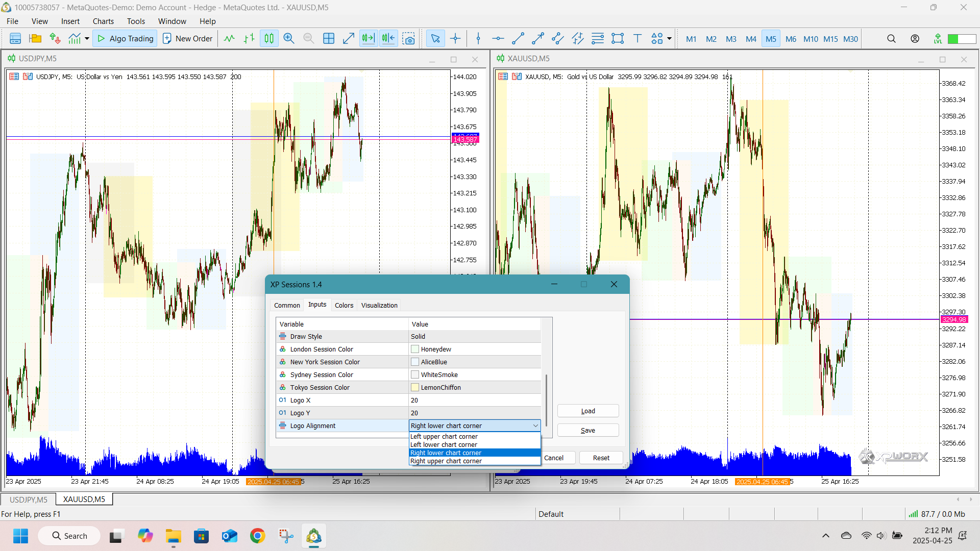Click the screenshot camera icon

[x=408, y=39]
